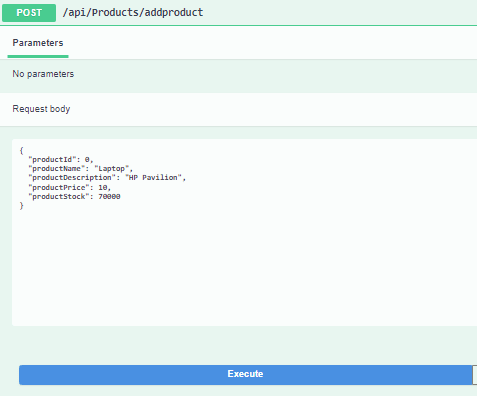Click the "Request body" label

tap(41, 109)
